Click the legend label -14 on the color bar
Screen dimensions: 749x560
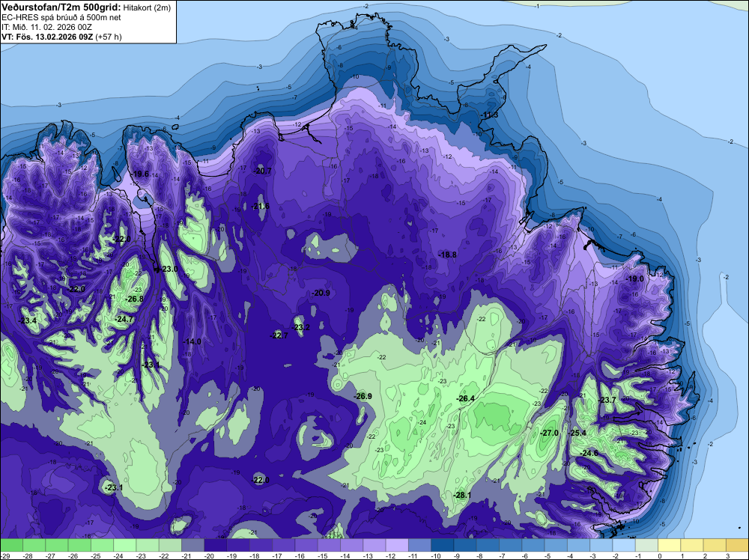(x=346, y=556)
